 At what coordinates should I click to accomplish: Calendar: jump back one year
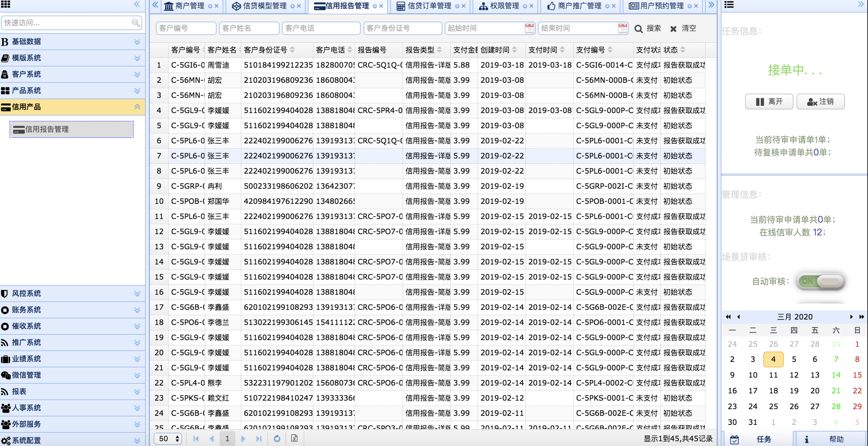[728, 316]
